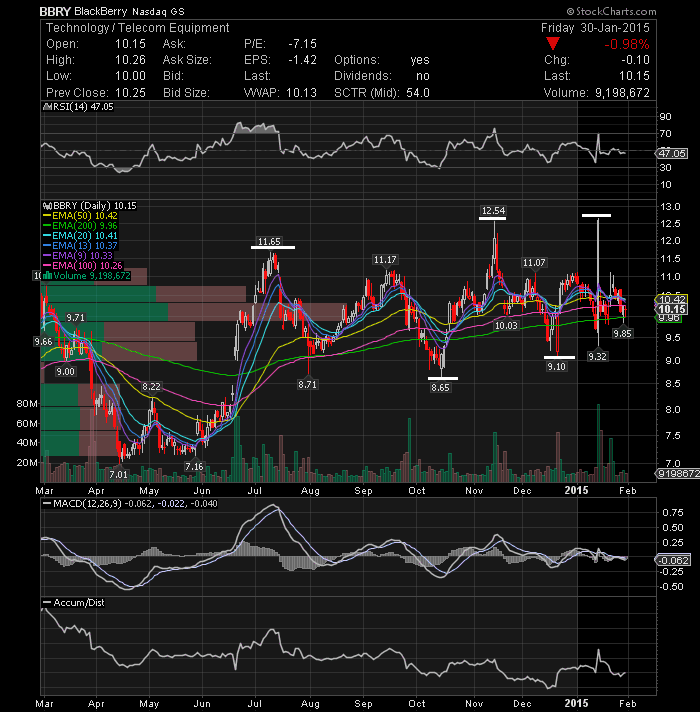700x712 pixels.
Task: Click the Chg value '-0.10'
Action: tap(636, 60)
